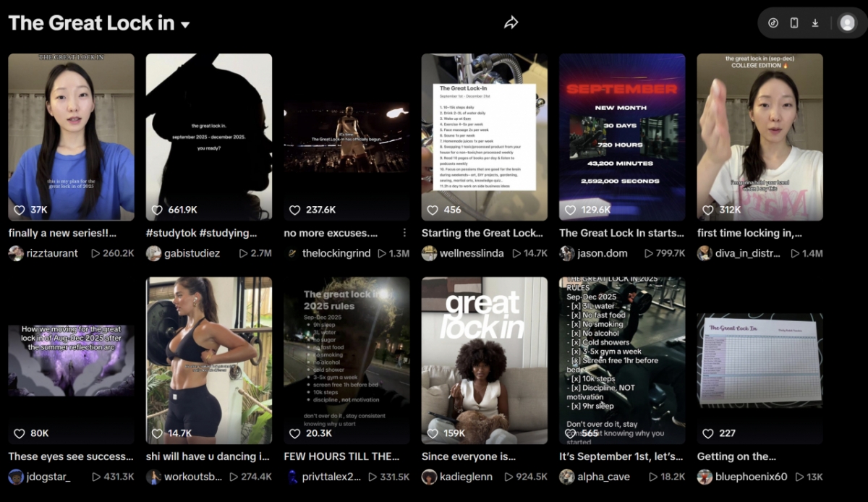Click the share arrow icon
The width and height of the screenshot is (868, 502).
pyautogui.click(x=511, y=23)
